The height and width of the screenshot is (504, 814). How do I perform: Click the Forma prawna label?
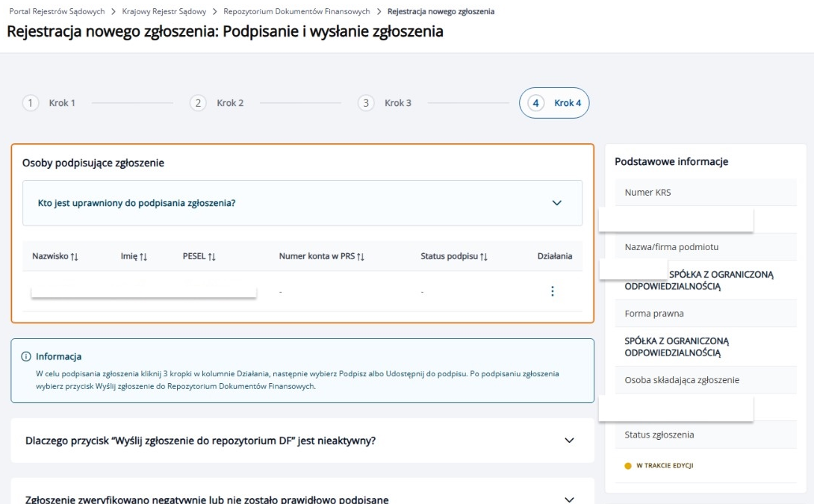click(x=654, y=314)
